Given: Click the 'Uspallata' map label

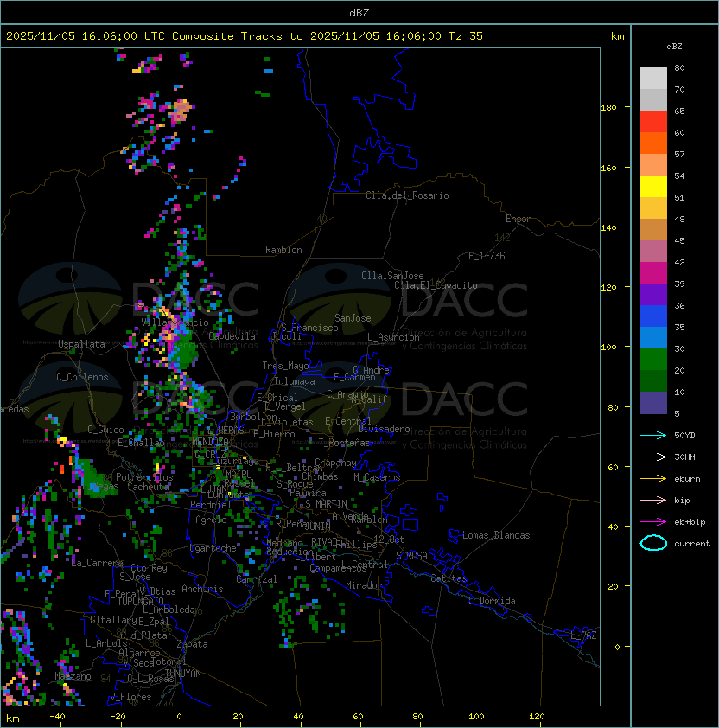Looking at the screenshot, I should pos(82,344).
